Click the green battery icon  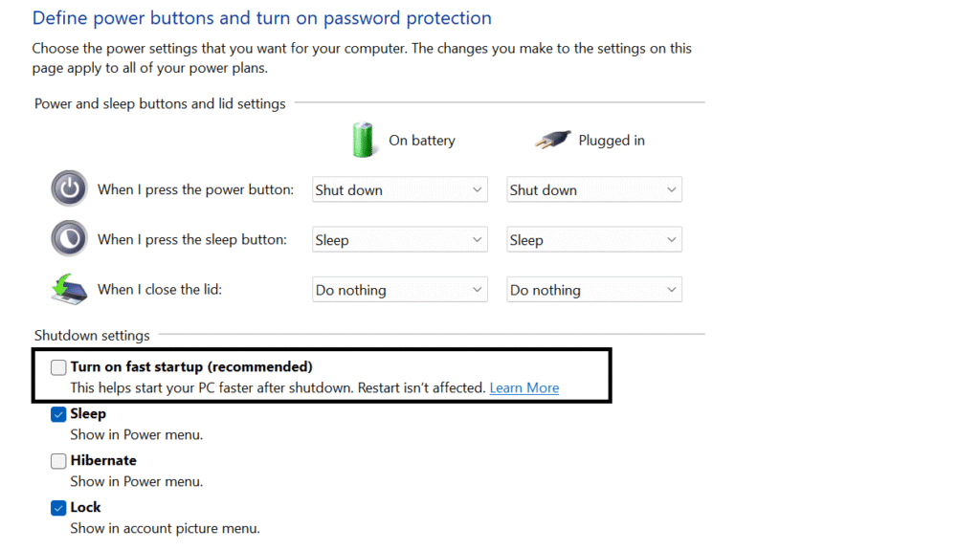(364, 140)
